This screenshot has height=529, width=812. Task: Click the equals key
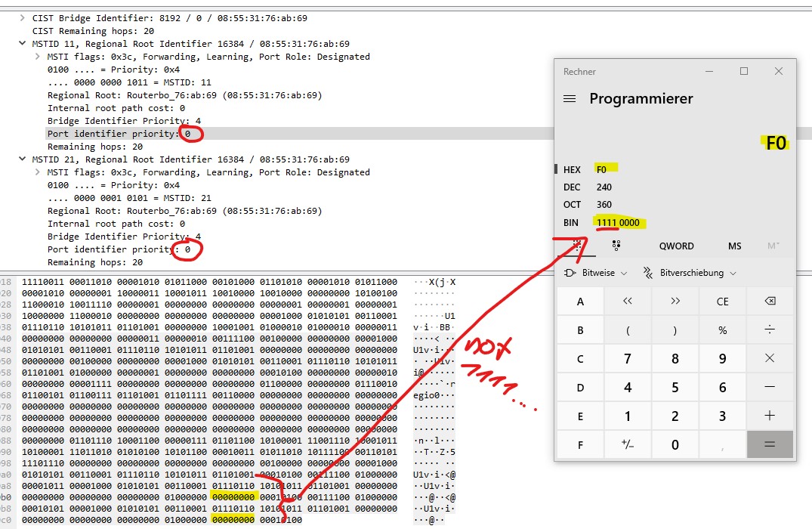(770, 444)
